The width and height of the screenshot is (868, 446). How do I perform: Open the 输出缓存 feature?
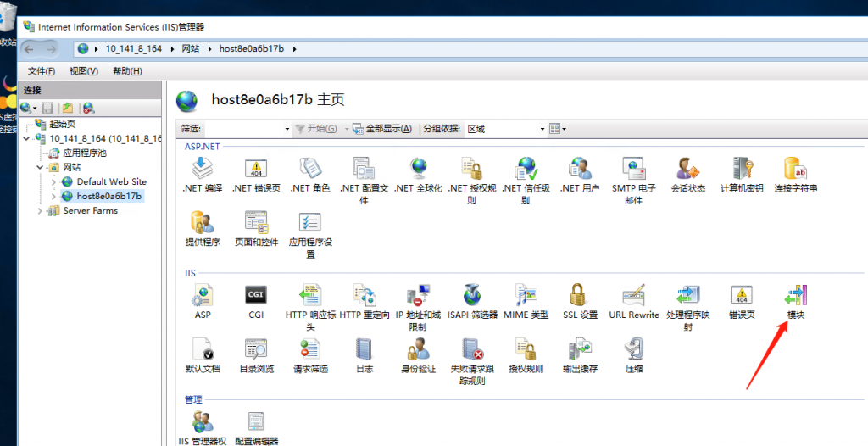pyautogui.click(x=580, y=355)
